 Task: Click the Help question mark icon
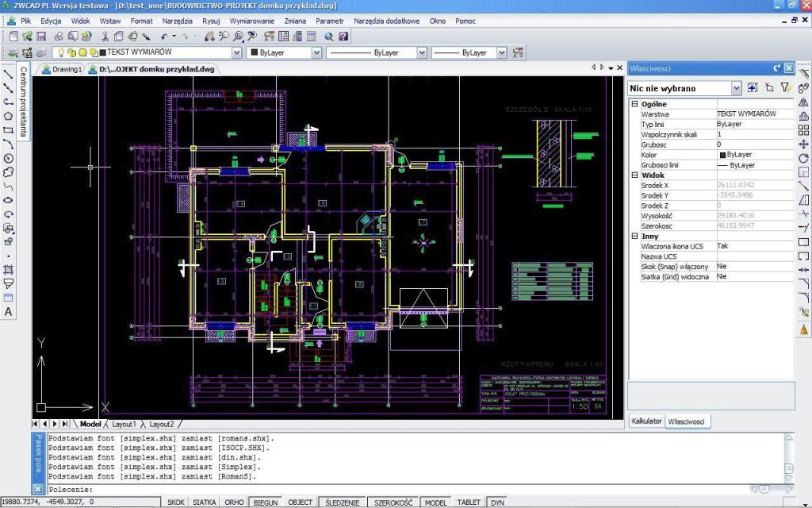pyautogui.click(x=343, y=37)
